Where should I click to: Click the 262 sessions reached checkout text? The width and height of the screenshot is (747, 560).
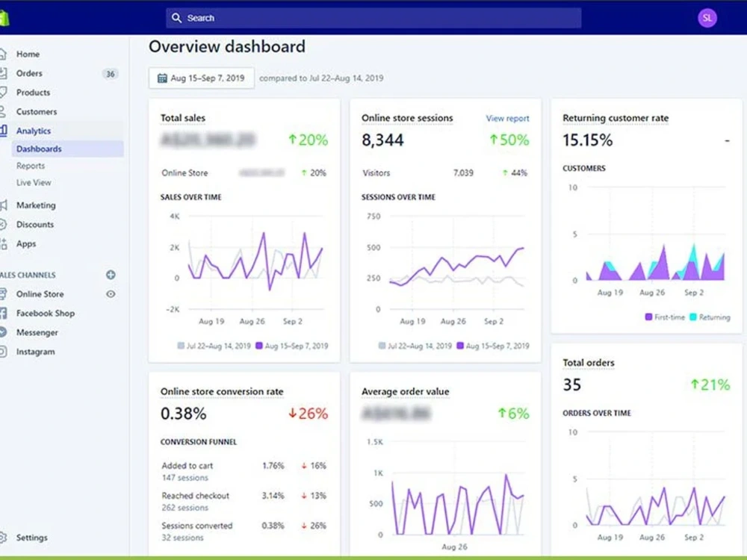click(x=185, y=508)
